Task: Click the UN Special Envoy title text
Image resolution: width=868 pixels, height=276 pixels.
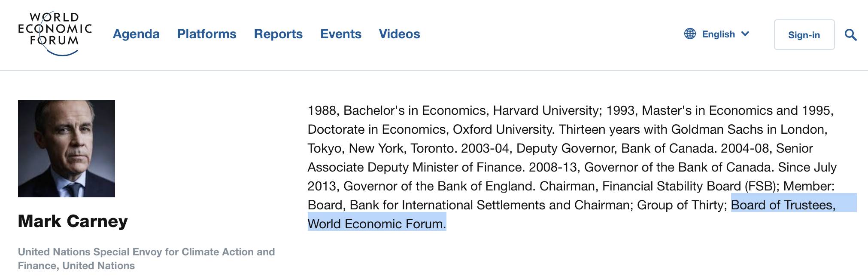Action: (x=146, y=259)
